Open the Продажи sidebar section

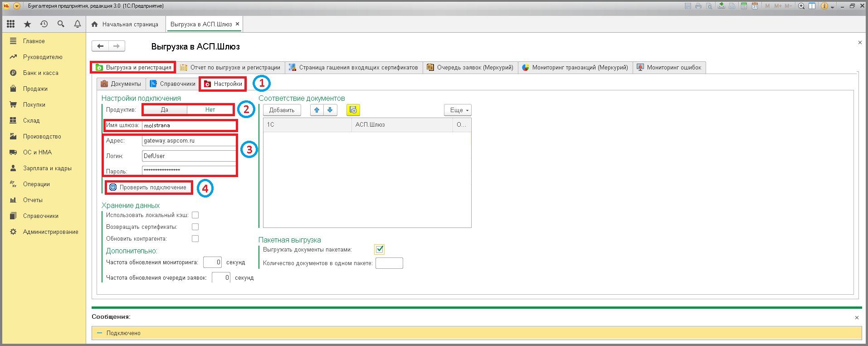coord(35,89)
